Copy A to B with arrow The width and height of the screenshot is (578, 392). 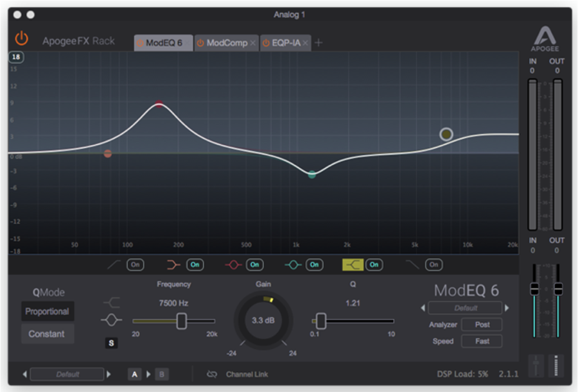click(x=148, y=374)
